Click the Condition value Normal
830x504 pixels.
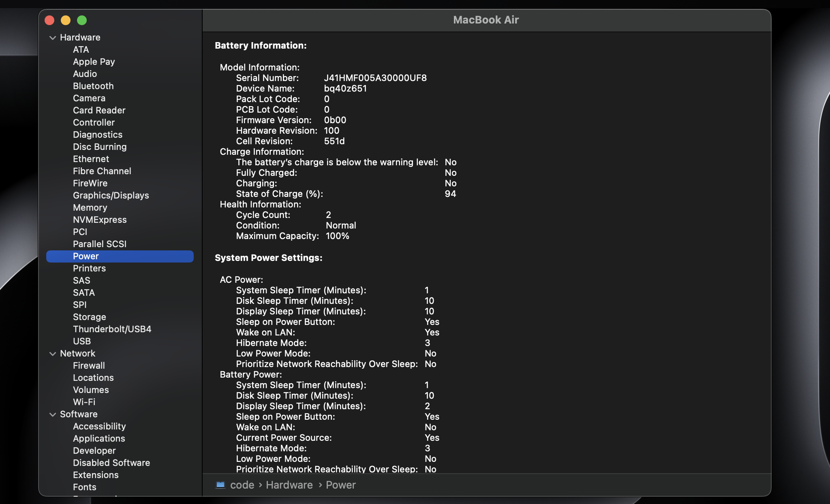[x=341, y=225]
